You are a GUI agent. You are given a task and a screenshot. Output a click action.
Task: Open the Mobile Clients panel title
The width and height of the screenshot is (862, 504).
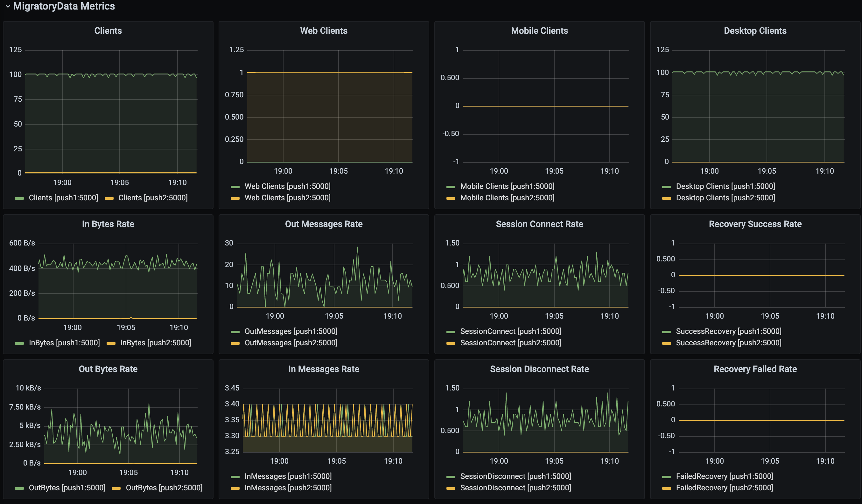pyautogui.click(x=539, y=31)
